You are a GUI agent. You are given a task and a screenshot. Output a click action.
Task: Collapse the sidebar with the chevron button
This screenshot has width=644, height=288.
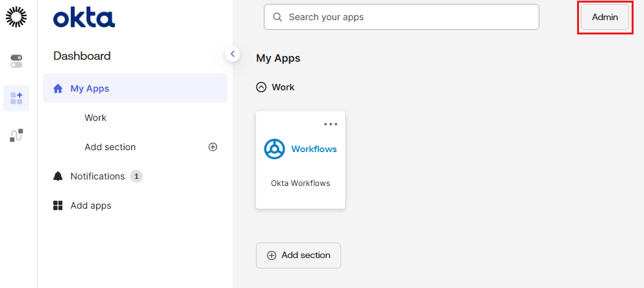click(x=233, y=54)
